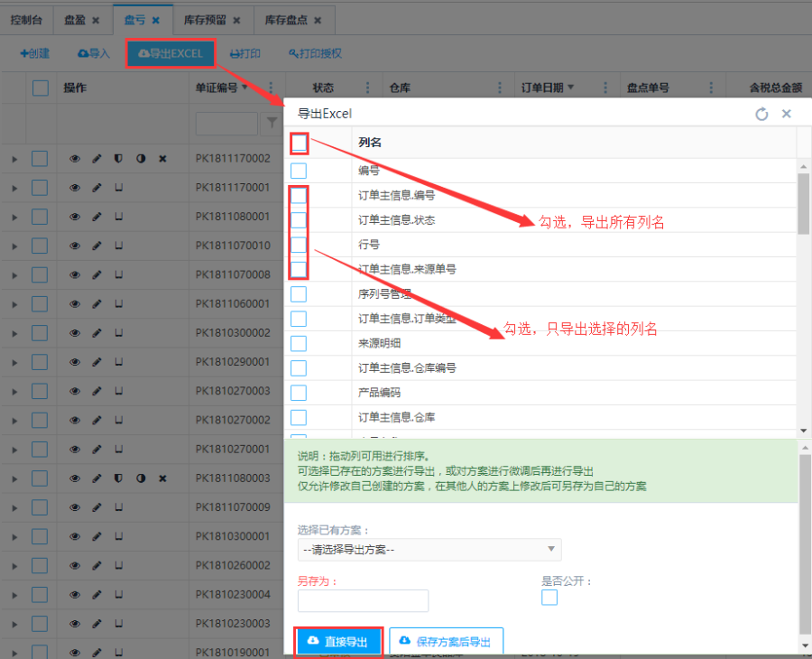Delete order PK1811170002 with X icon
Image resolution: width=812 pixels, height=659 pixels.
pos(163,159)
